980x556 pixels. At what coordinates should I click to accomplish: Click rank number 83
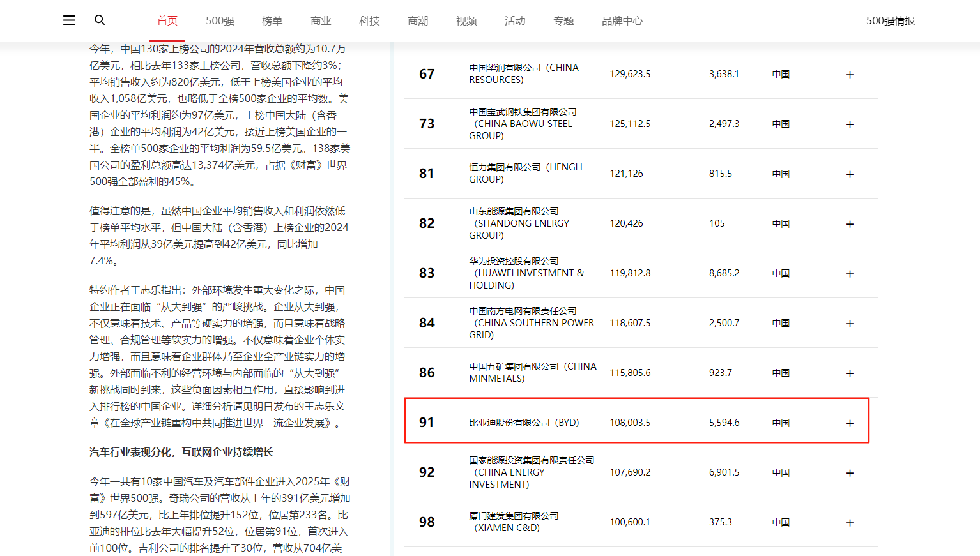click(427, 273)
